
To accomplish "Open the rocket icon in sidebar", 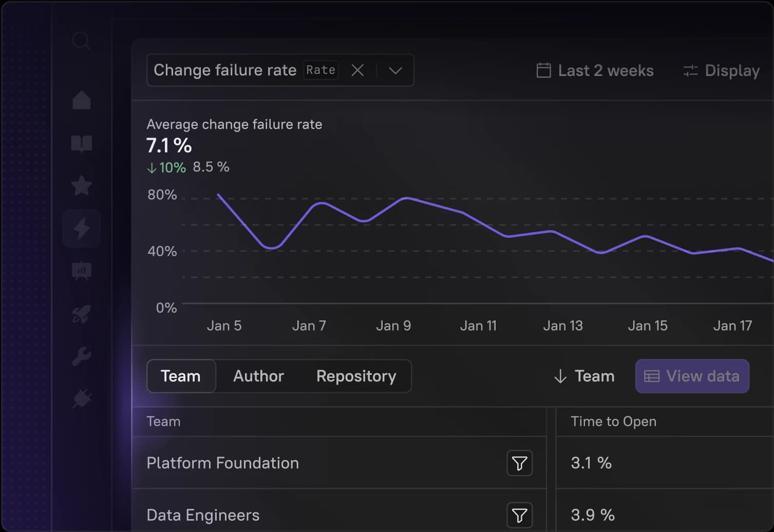I will tap(81, 313).
